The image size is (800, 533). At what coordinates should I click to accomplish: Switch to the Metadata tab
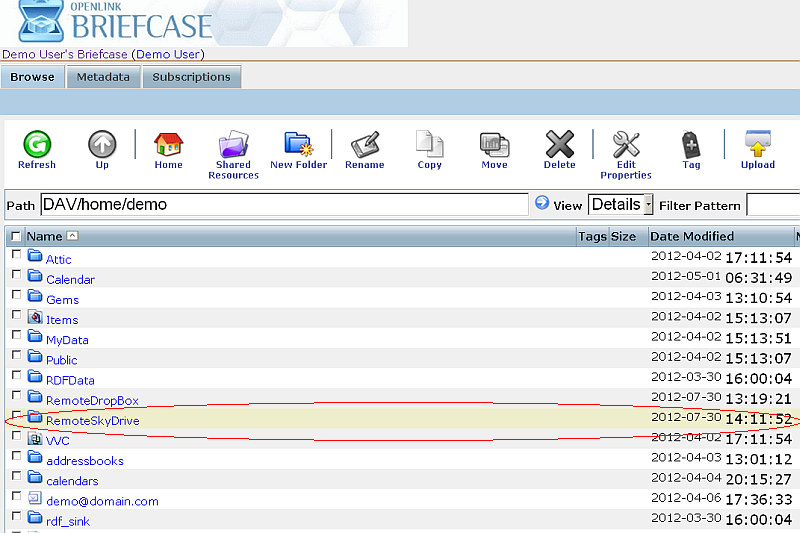(x=103, y=77)
